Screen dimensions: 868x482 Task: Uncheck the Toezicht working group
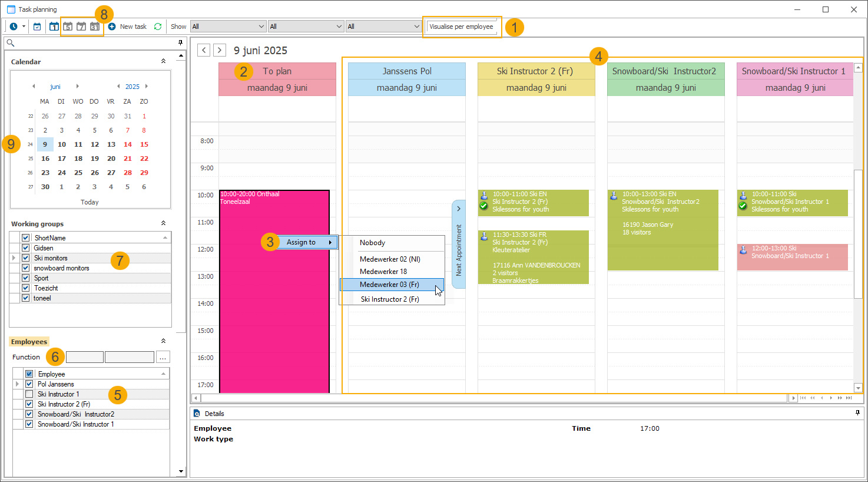point(25,288)
